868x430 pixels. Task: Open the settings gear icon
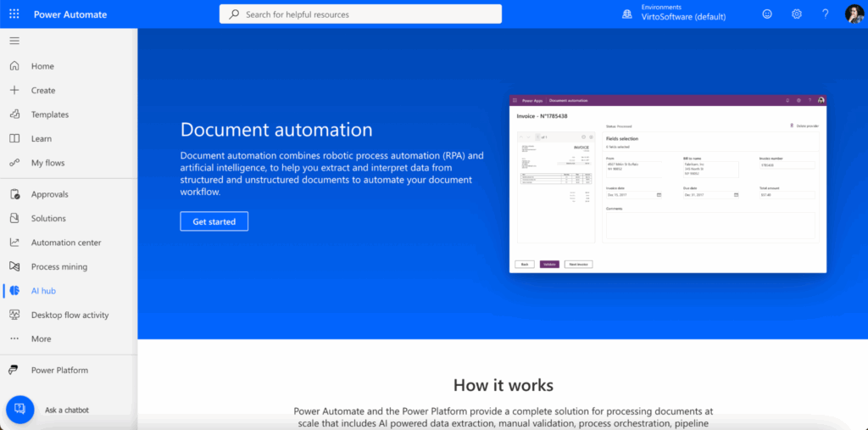pyautogui.click(x=797, y=14)
